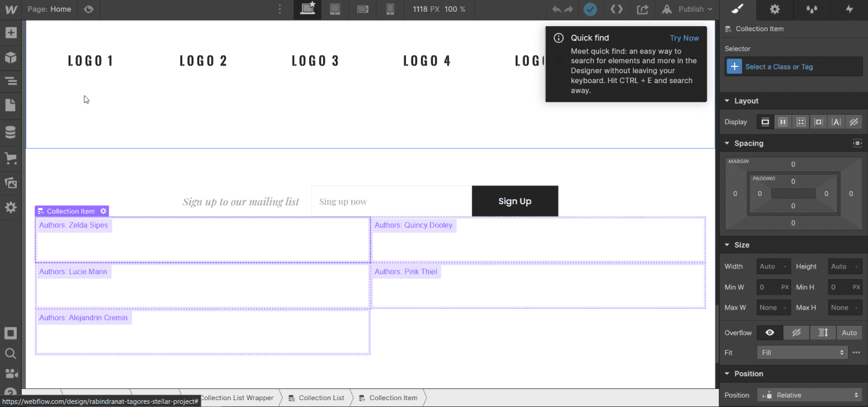
Task: Toggle preview mode eye icon
Action: [x=89, y=9]
